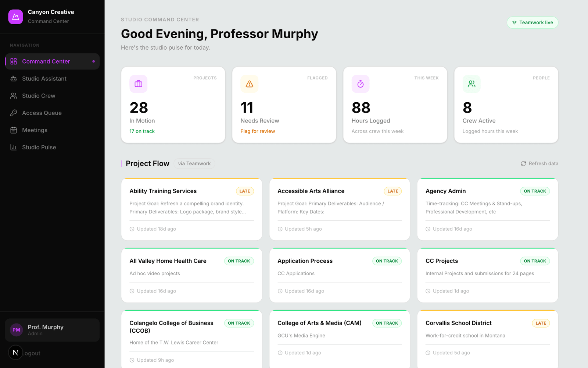Image resolution: width=588 pixels, height=368 pixels.
Task: Click the LATE badge on Ability Training Services
Action: pyautogui.click(x=245, y=191)
